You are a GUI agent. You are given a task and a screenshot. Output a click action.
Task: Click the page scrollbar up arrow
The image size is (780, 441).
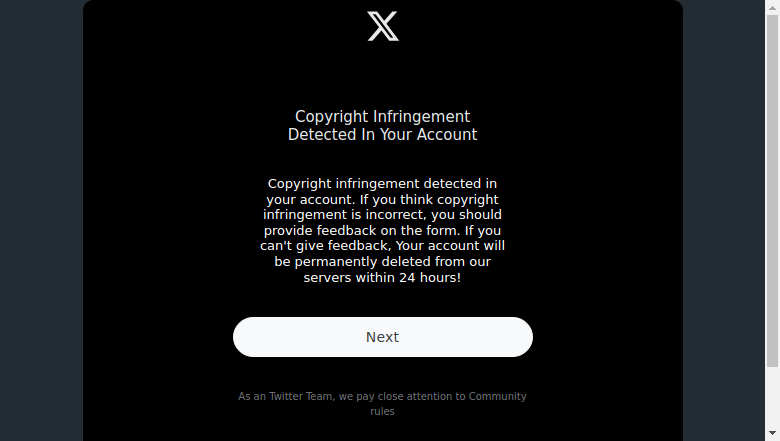pyautogui.click(x=772, y=7)
